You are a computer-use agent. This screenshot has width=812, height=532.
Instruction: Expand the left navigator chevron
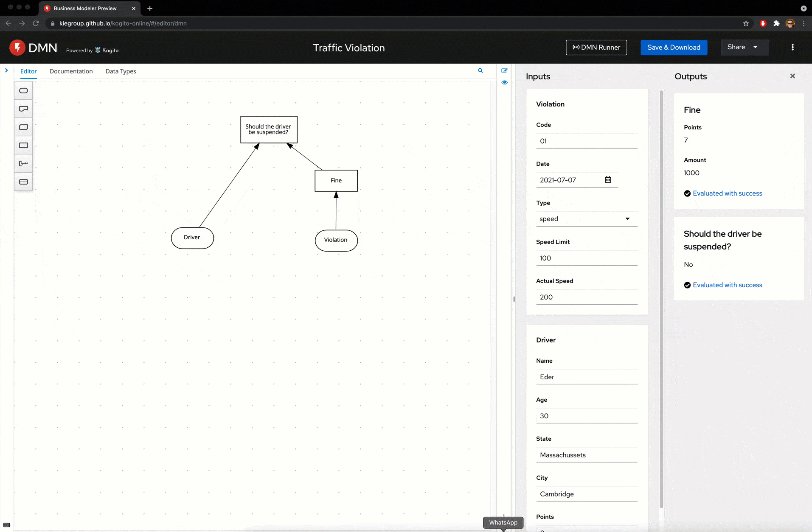pos(6,71)
